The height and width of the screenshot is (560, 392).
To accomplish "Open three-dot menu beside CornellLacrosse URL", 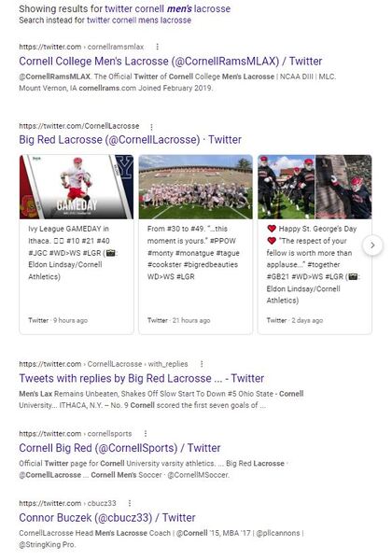I will pyautogui.click(x=151, y=127).
